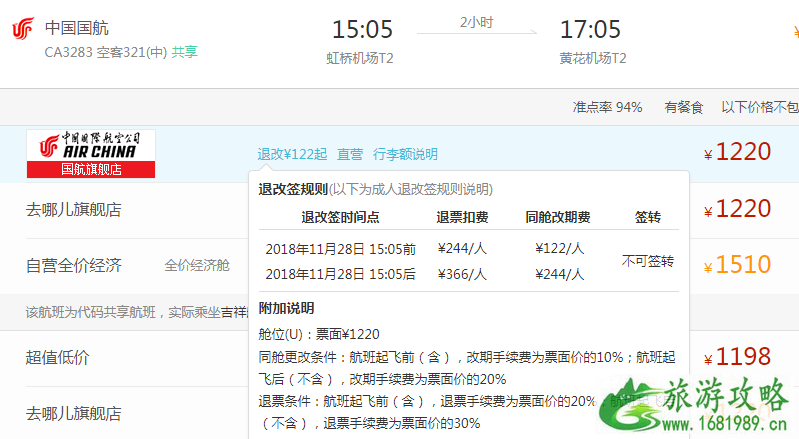The height and width of the screenshot is (439, 799).
Task: Click the 退改签规则 popup heading
Action: [x=293, y=189]
